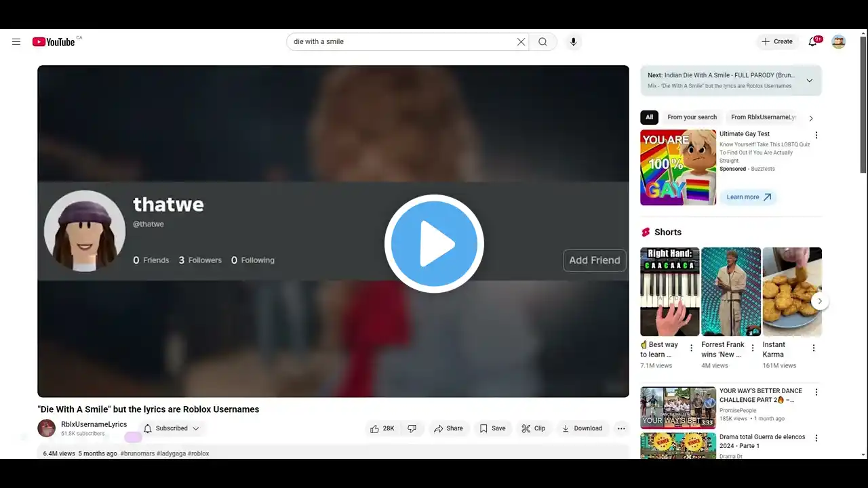This screenshot has width=868, height=488.
Task: Open the Right Hand piano short
Action: pos(670,291)
